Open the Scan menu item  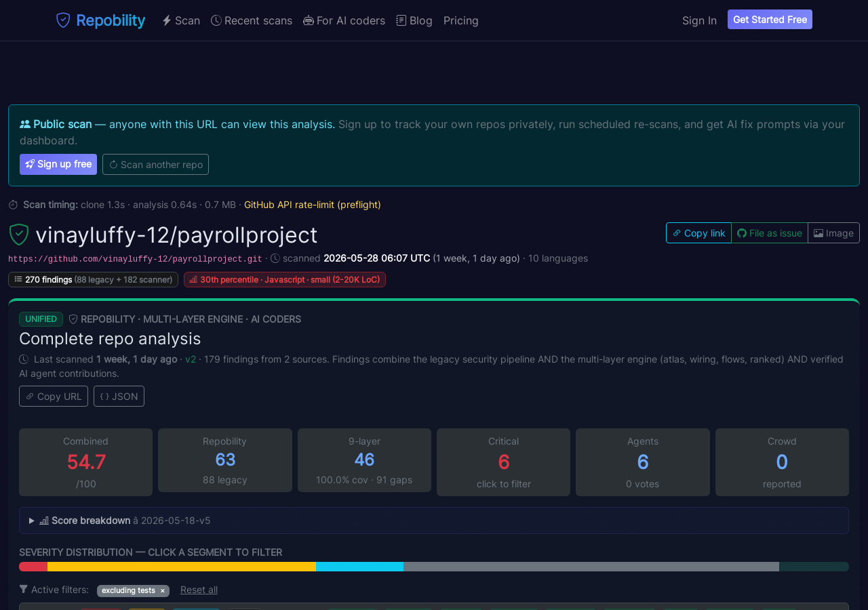[x=181, y=20]
